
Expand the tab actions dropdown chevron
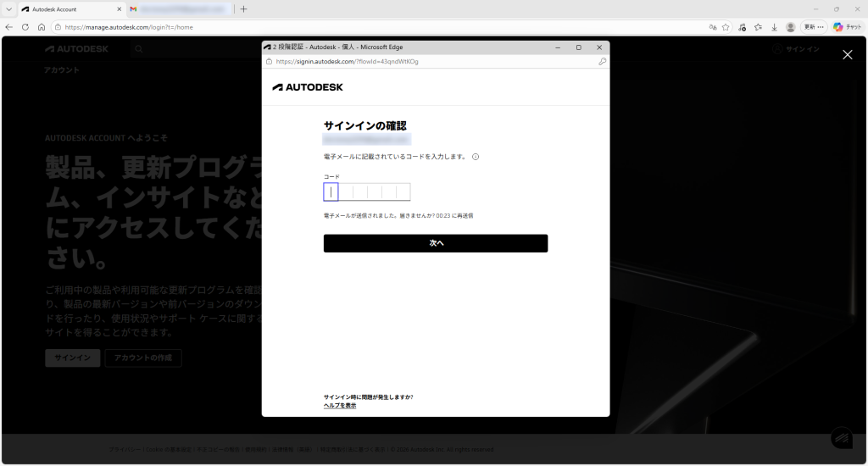pyautogui.click(x=8, y=9)
